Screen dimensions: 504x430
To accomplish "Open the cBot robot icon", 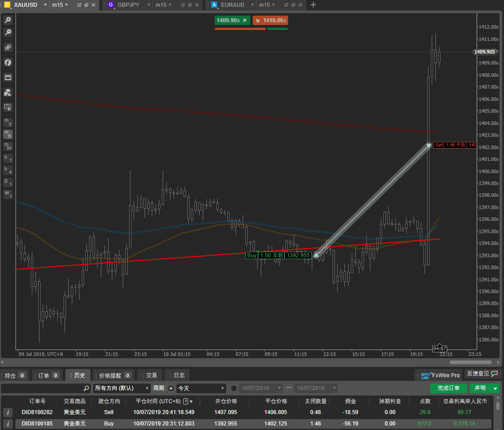I will pos(8,77).
